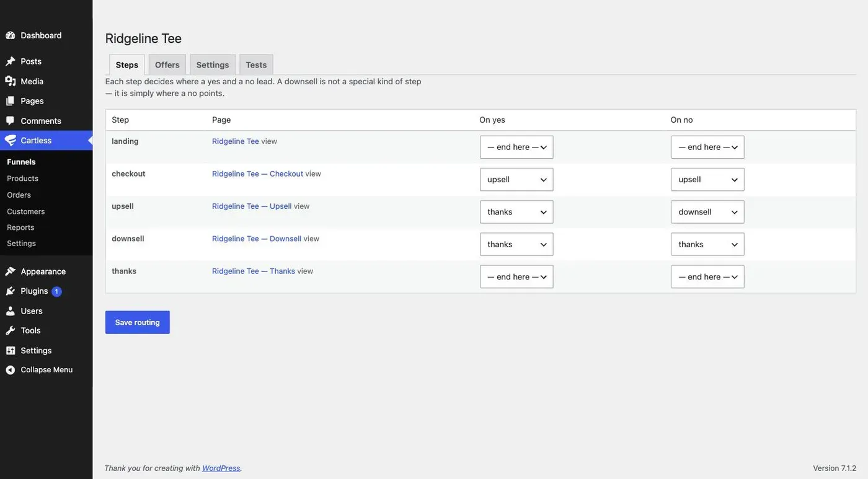
Task: Click the Comments speech bubble icon
Action: 11,121
